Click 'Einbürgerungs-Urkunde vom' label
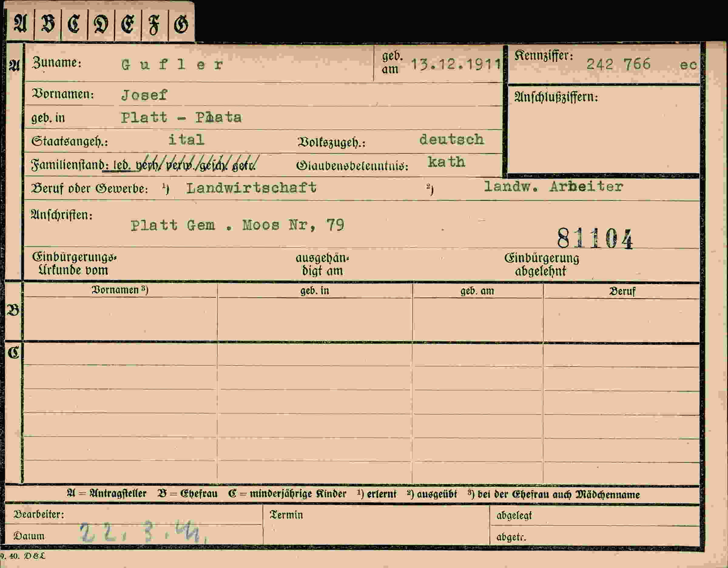Image resolution: width=728 pixels, height=568 pixels. coord(74,264)
